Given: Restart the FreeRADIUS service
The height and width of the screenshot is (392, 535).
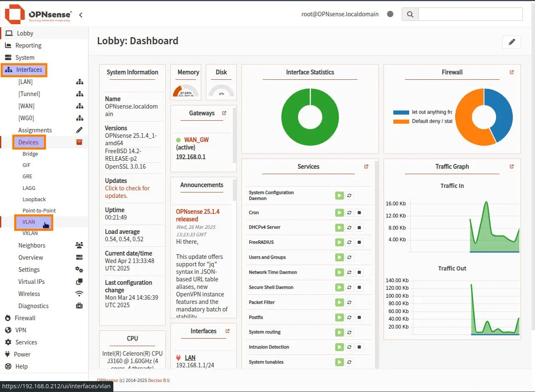Looking at the screenshot, I should point(349,243).
